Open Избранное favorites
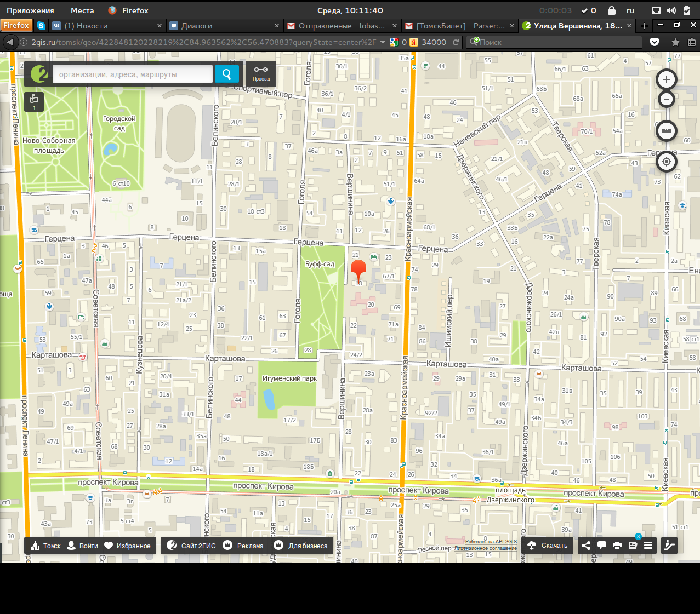The width and height of the screenshot is (700, 614). [127, 546]
